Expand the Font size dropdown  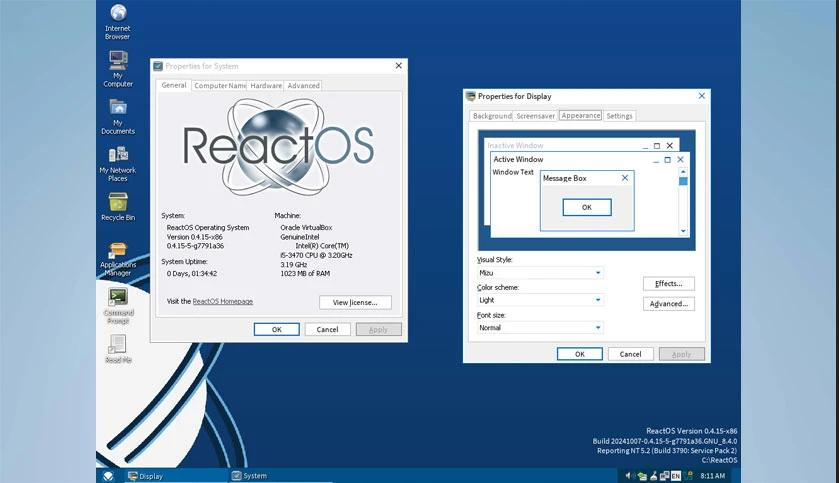pyautogui.click(x=598, y=328)
